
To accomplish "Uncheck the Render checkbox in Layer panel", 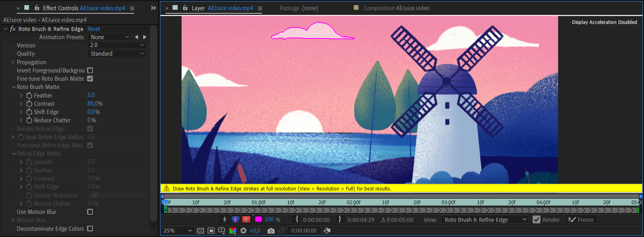I will tap(537, 220).
